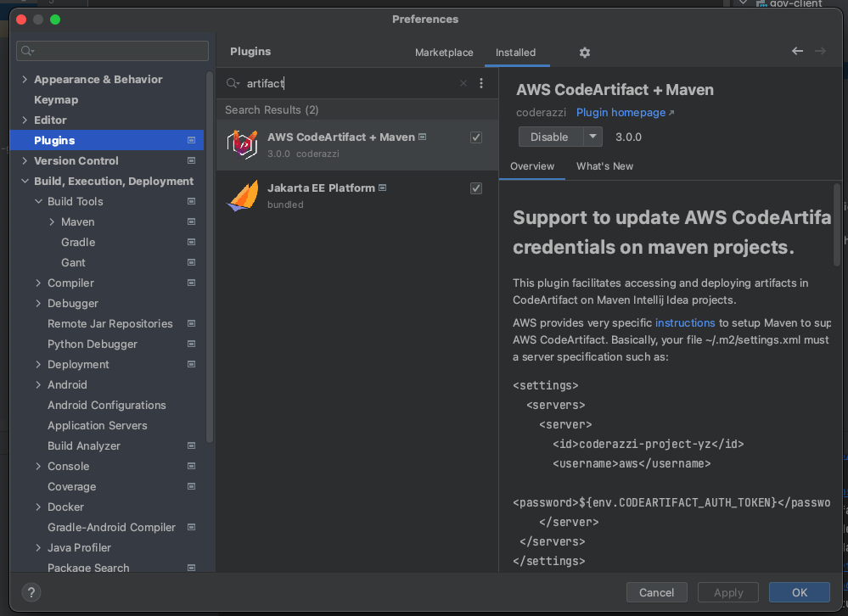Select Gant under Build Tools

[x=73, y=263]
